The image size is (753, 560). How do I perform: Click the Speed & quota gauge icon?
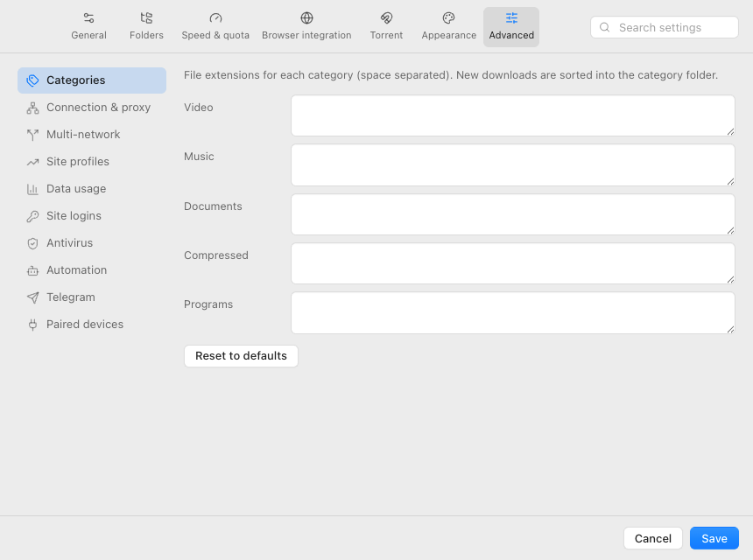215,18
